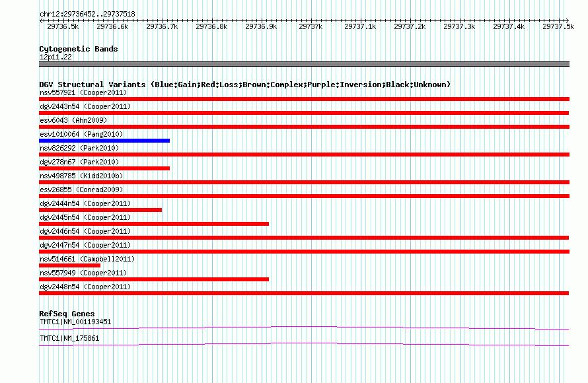Click the DGV Structural Variants track title
Screen dimensions: 588x383
click(x=245, y=85)
